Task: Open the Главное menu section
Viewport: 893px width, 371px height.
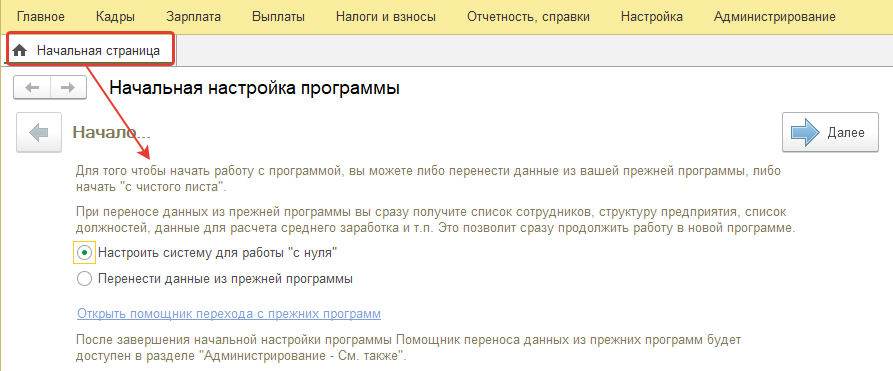Action: (x=40, y=17)
